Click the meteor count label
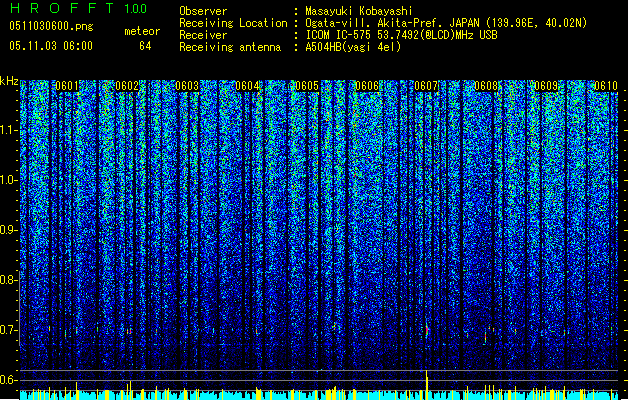 [142, 31]
